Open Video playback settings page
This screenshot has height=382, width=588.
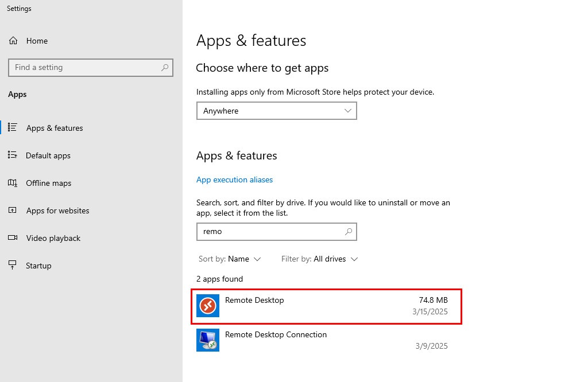coord(53,238)
